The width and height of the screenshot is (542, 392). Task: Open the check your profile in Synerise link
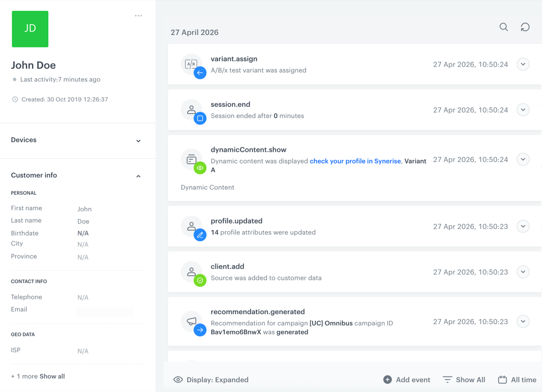coord(355,161)
